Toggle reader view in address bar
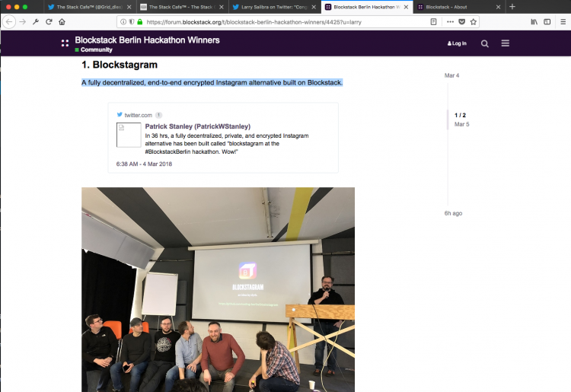 pos(433,22)
